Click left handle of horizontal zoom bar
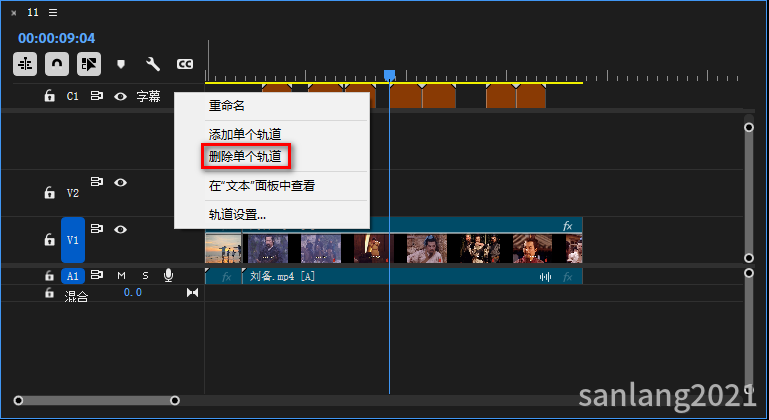Screen dimensions: 769x420 (18, 401)
